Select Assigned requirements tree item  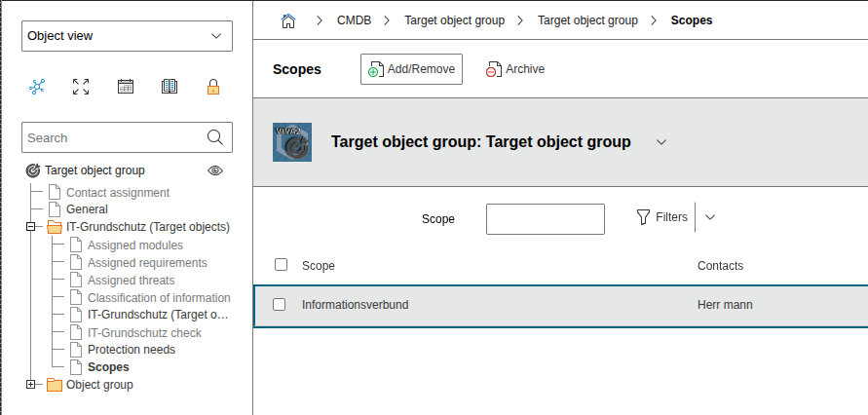pos(147,263)
